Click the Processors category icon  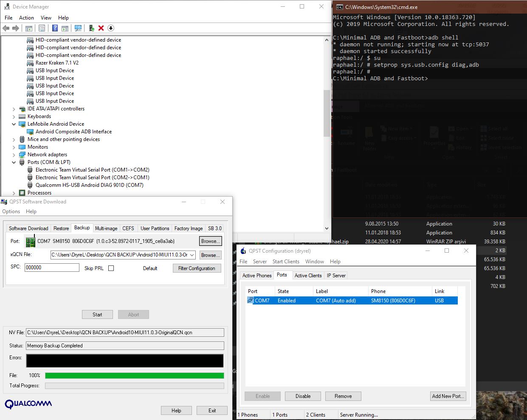(x=22, y=193)
